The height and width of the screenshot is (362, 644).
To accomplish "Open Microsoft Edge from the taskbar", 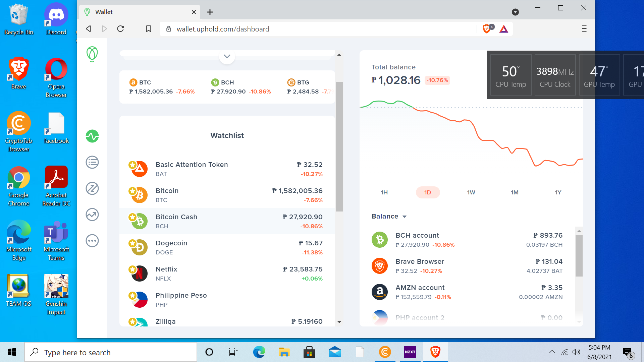I will [259, 352].
